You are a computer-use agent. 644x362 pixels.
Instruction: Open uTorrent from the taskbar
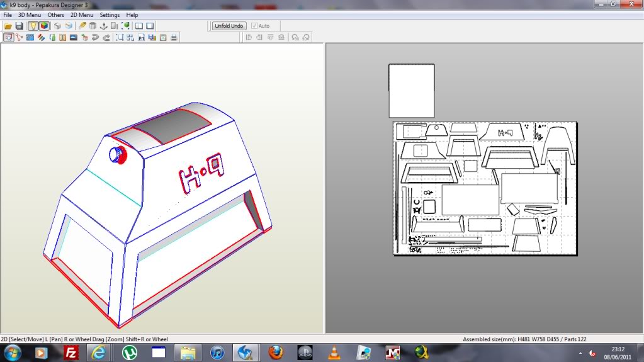click(130, 353)
